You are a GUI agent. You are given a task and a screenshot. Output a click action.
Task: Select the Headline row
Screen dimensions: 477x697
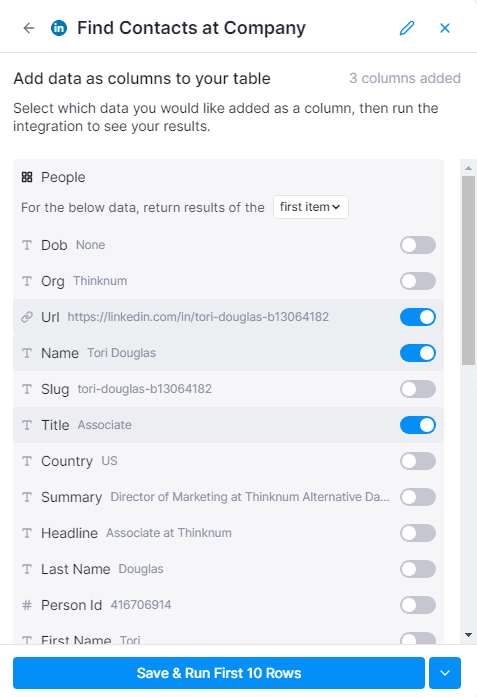click(x=228, y=533)
